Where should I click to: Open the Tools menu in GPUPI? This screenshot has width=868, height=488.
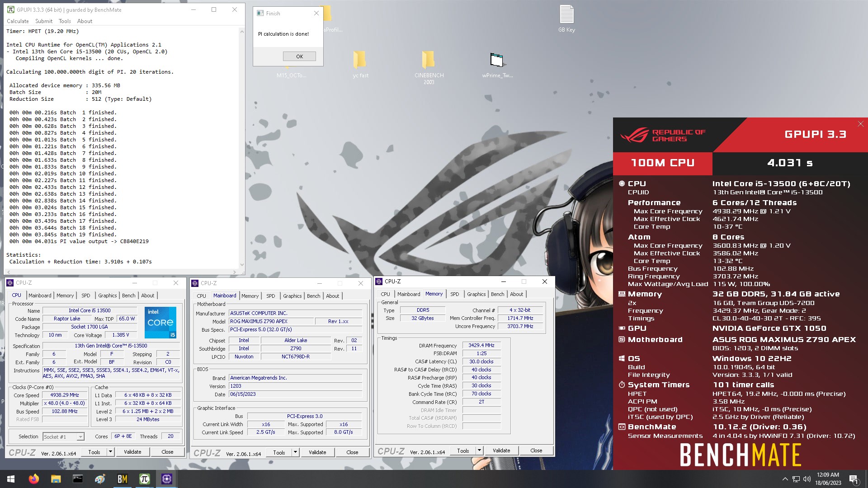point(65,21)
